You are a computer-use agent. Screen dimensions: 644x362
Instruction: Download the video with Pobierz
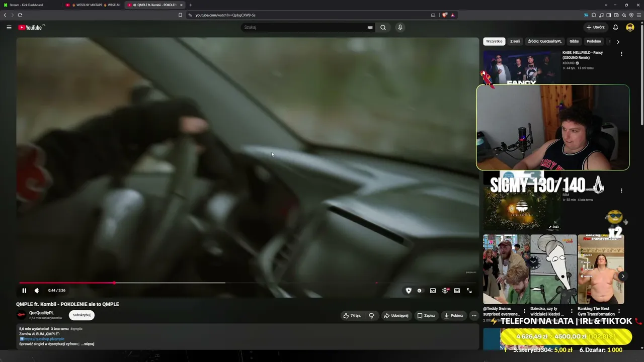[453, 316]
